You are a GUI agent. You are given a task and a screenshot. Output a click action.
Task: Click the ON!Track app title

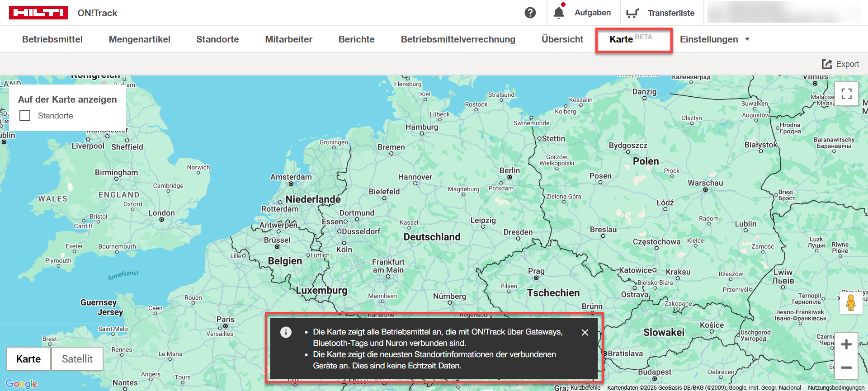97,13
